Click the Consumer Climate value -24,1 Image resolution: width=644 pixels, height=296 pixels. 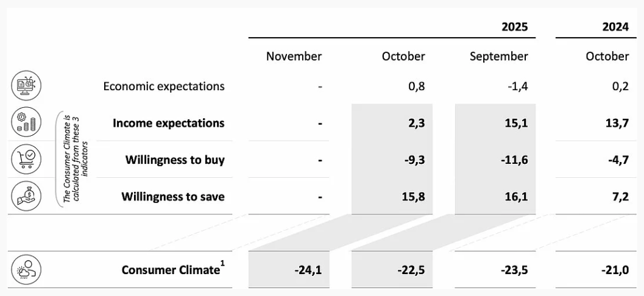pyautogui.click(x=308, y=270)
